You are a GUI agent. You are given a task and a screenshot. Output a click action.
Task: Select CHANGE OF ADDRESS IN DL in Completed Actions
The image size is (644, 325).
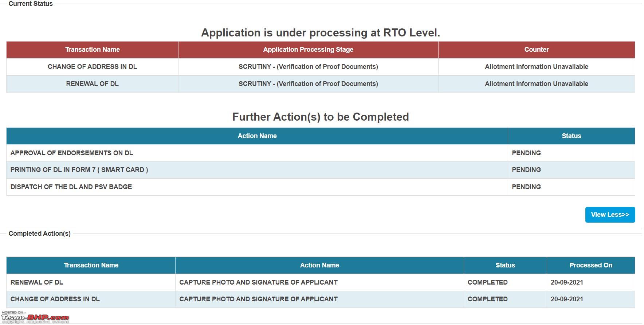coord(55,299)
